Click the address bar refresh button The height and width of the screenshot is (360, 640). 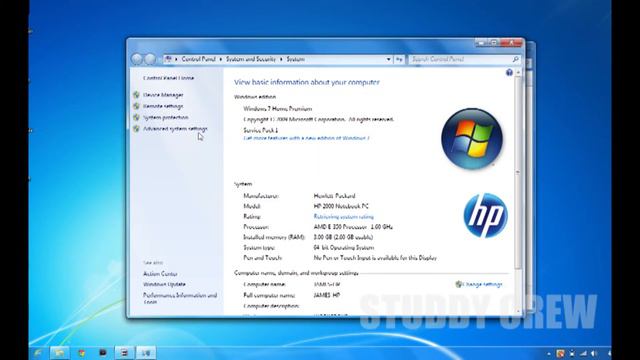[399, 59]
